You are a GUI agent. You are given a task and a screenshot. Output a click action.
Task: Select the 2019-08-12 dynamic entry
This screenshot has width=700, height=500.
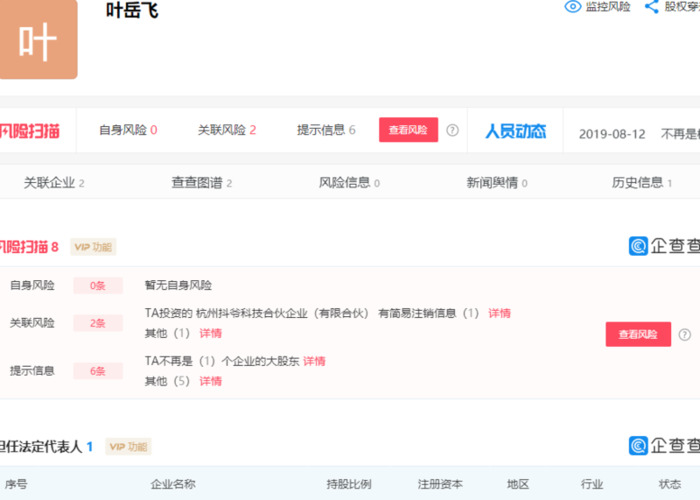click(x=612, y=134)
